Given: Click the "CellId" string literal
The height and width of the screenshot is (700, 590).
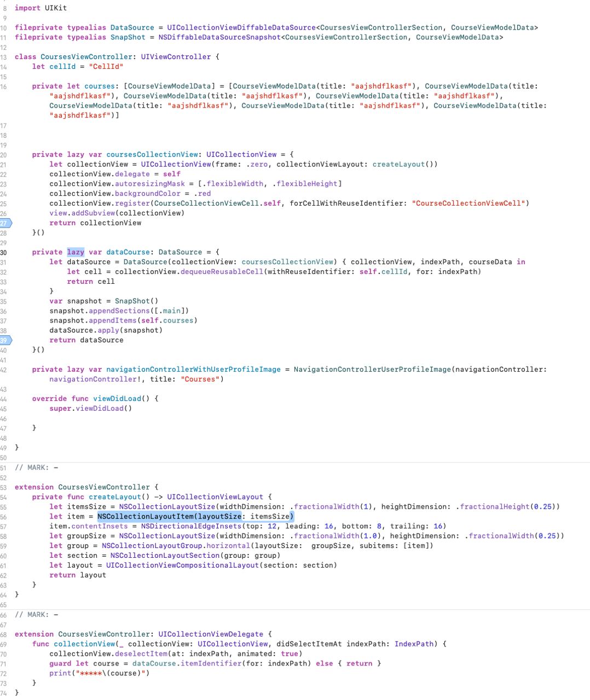Looking at the screenshot, I should coord(106,67).
